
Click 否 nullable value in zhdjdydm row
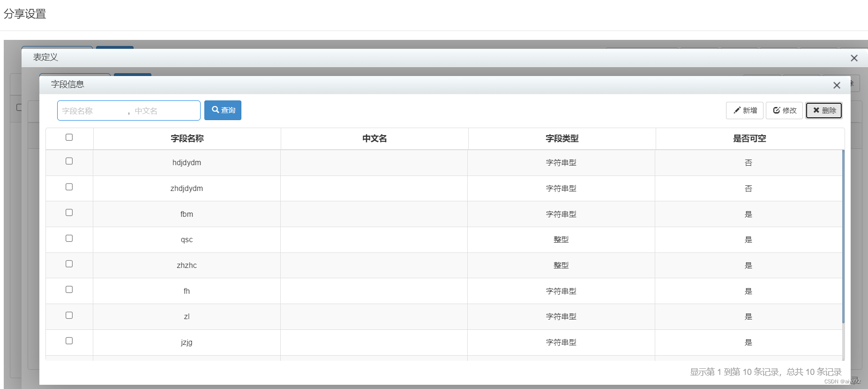pyautogui.click(x=748, y=189)
